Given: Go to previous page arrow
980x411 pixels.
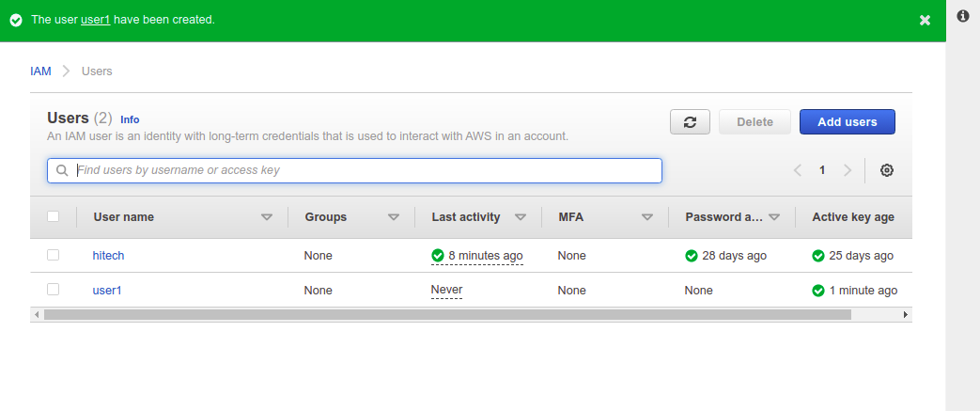Looking at the screenshot, I should click(798, 170).
